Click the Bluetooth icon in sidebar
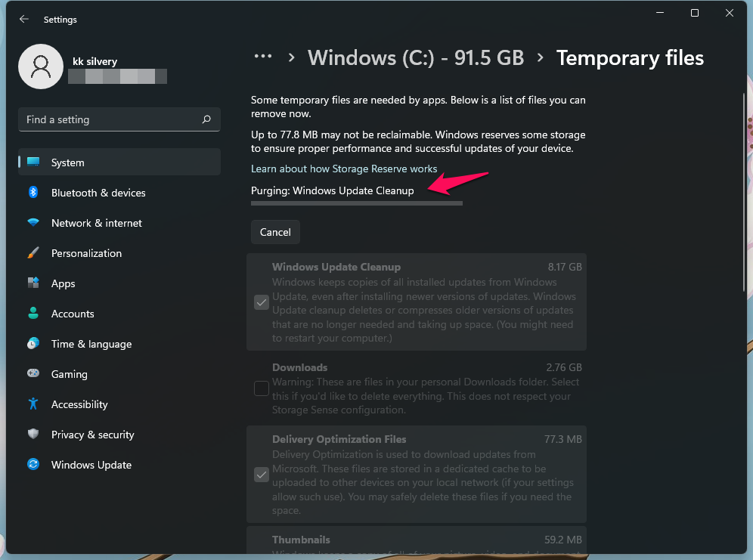This screenshot has width=753, height=560. point(33,193)
